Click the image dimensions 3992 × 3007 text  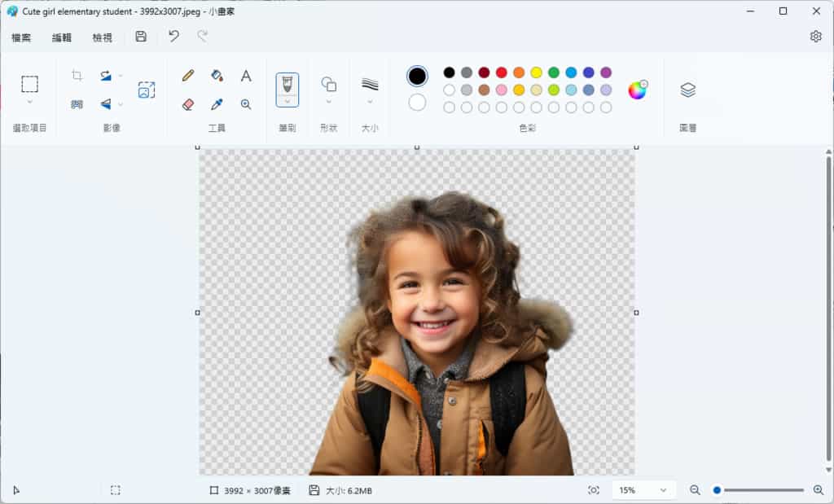click(x=257, y=491)
